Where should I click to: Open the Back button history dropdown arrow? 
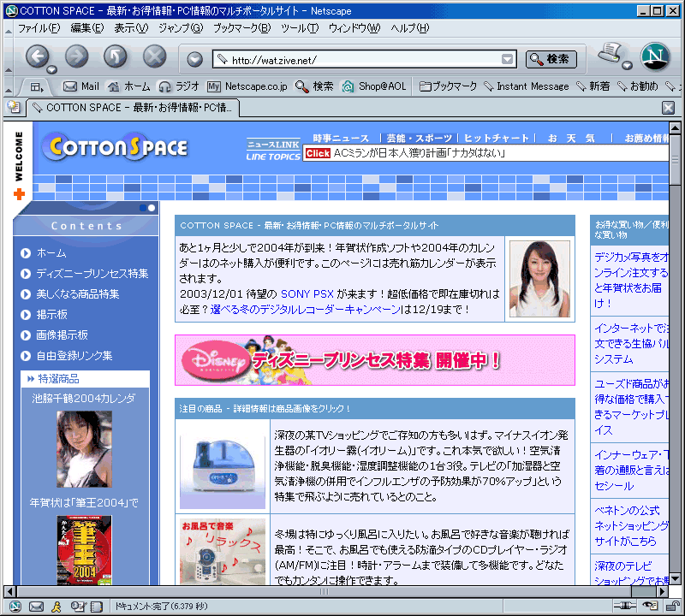52,69
